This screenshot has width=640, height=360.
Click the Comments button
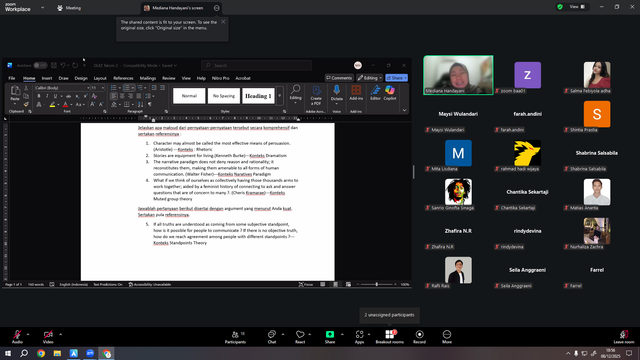pos(339,78)
